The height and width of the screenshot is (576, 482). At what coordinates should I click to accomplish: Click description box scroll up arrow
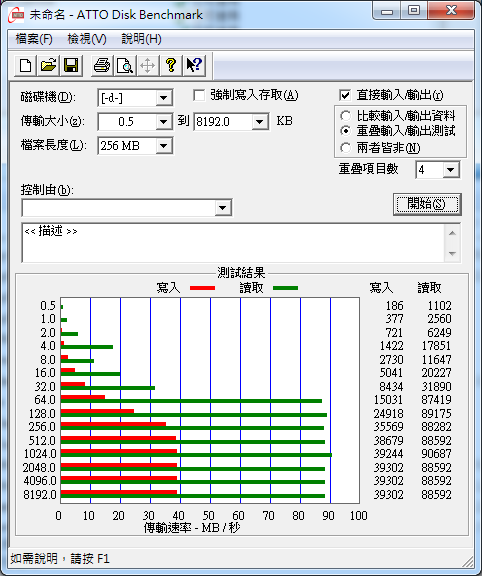(452, 233)
